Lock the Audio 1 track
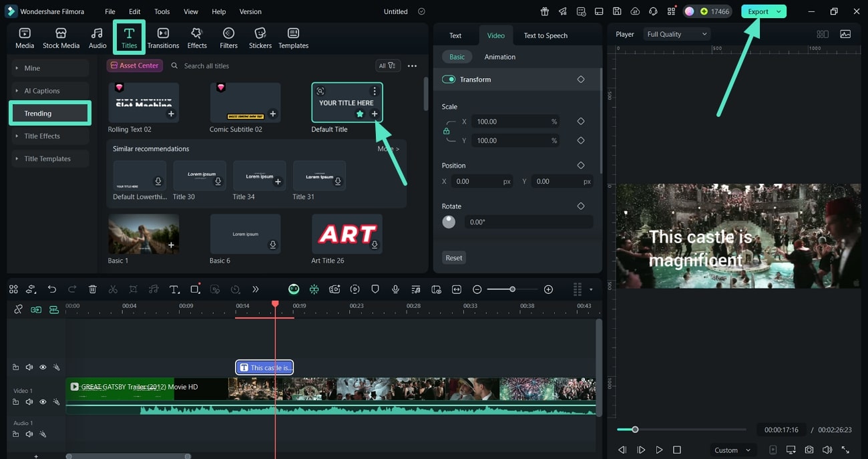Screen dimensions: 868x459 [16, 434]
